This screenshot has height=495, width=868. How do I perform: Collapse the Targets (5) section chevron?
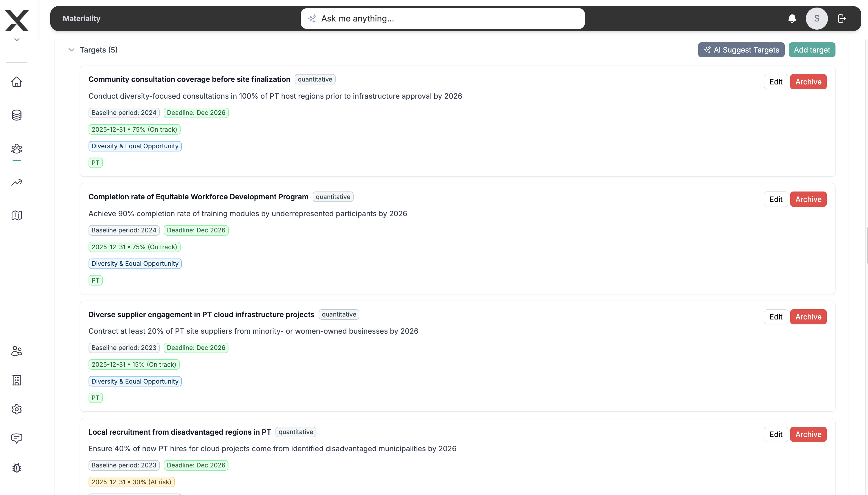tap(71, 50)
